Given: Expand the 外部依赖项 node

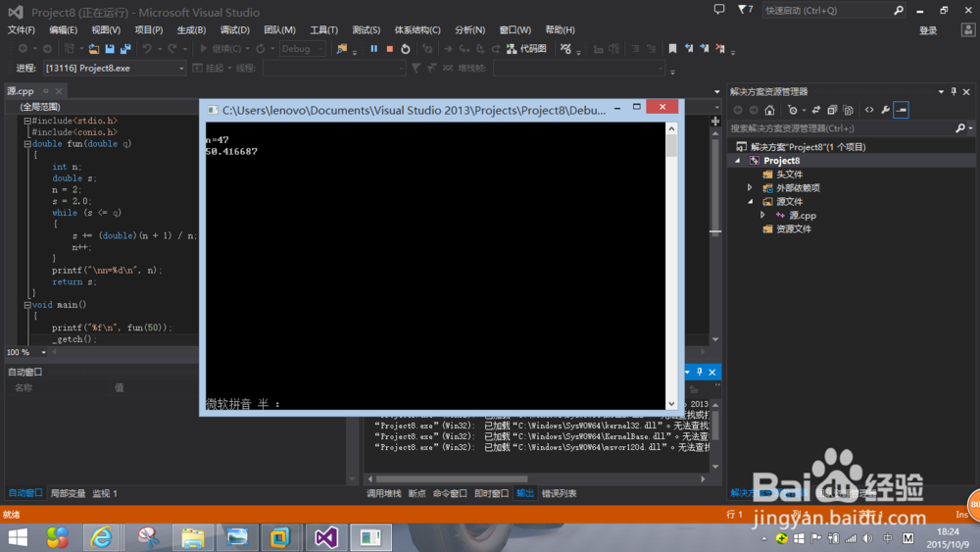Looking at the screenshot, I should 750,187.
